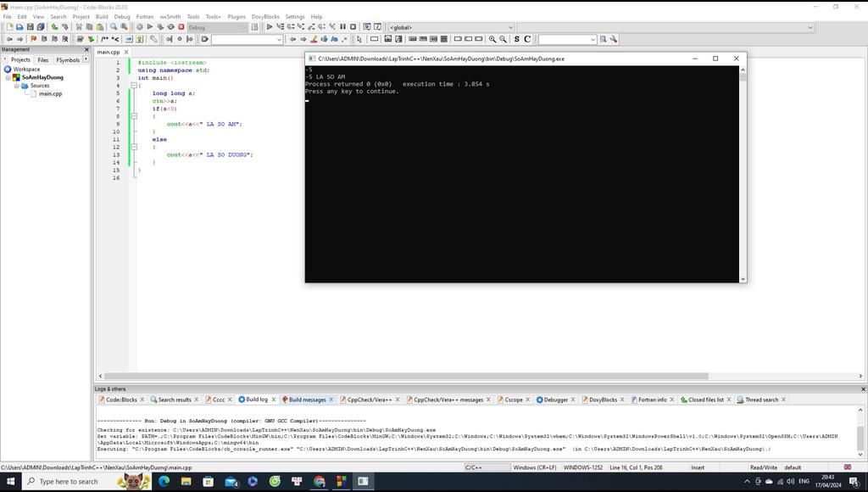Screen dimensions: 868x492
Task: Start debugger with Debug/Continue icon
Action: coord(269,26)
